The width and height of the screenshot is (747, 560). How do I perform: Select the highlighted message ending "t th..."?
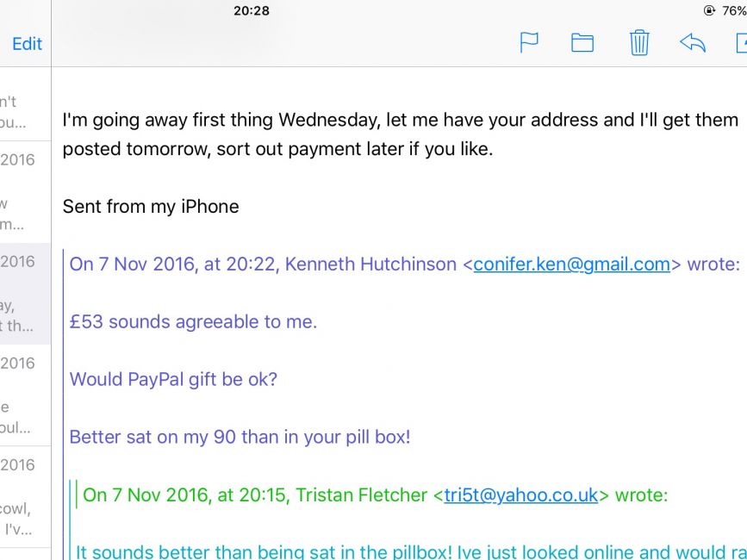(x=25, y=294)
